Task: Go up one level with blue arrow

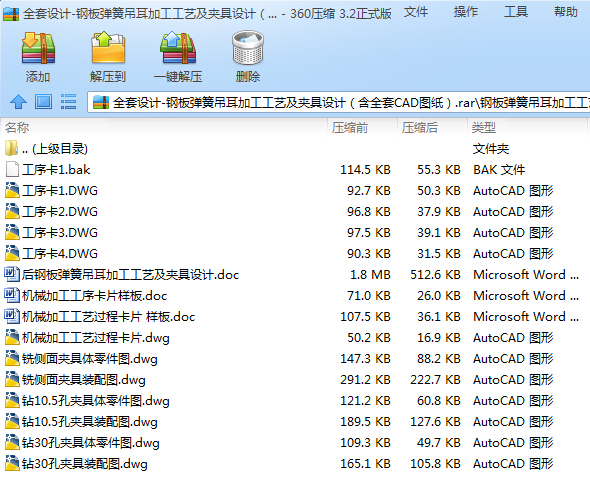Action: click(x=18, y=102)
